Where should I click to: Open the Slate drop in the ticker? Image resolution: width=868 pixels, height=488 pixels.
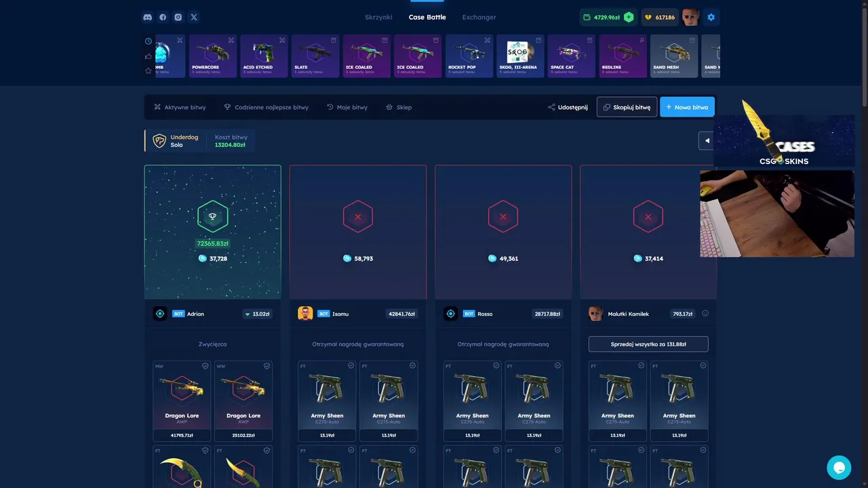[315, 56]
